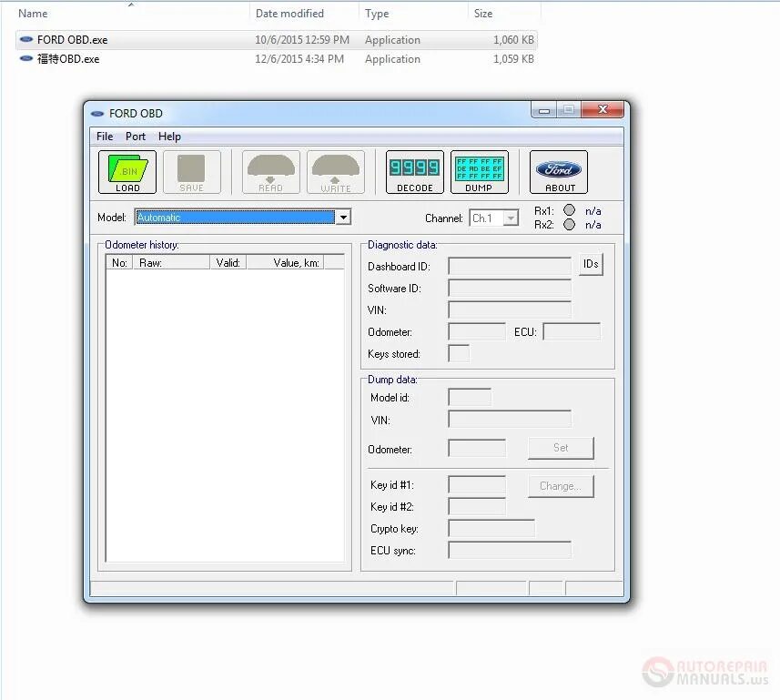
Task: Open the File menu
Action: click(x=105, y=137)
